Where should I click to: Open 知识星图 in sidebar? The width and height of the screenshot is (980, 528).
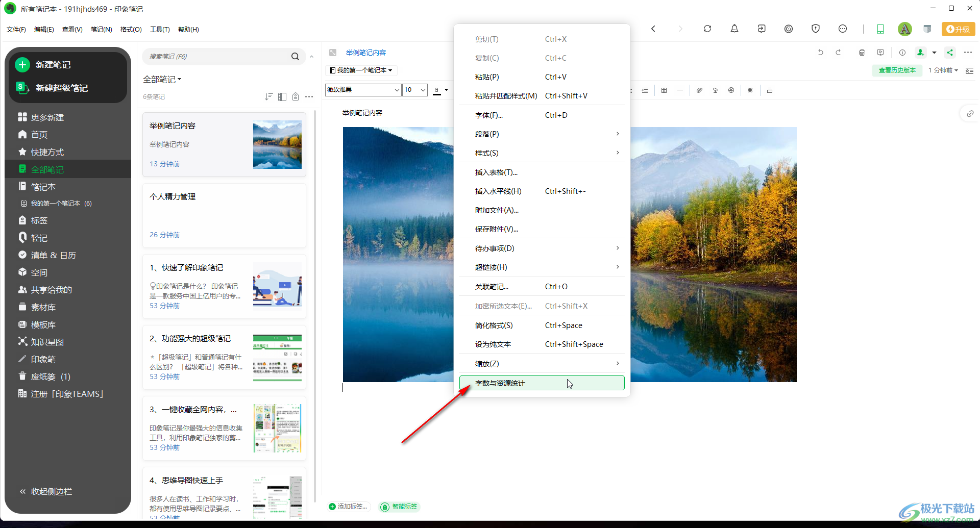click(x=41, y=342)
